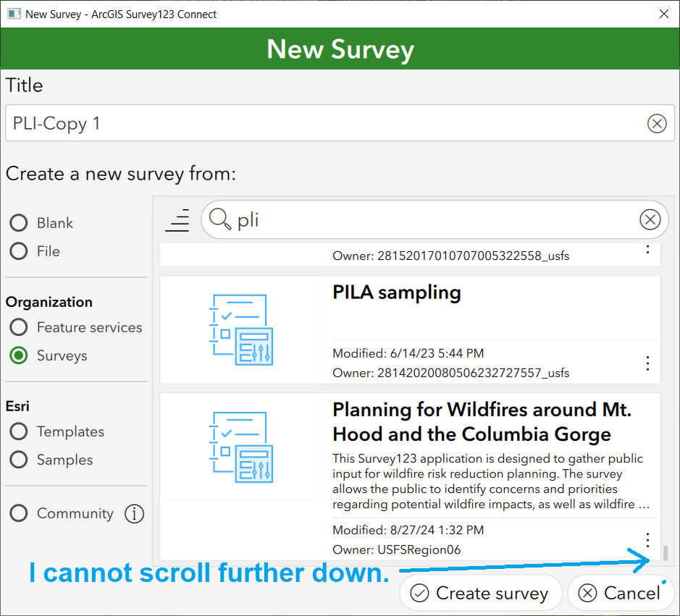Clear the survey title using the circled X icon
This screenshot has height=616, width=680.
click(657, 123)
